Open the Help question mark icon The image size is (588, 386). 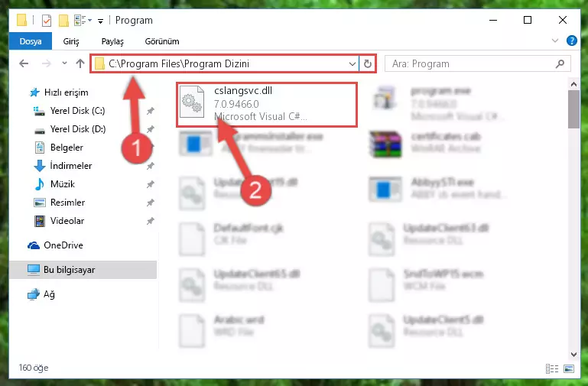click(571, 41)
